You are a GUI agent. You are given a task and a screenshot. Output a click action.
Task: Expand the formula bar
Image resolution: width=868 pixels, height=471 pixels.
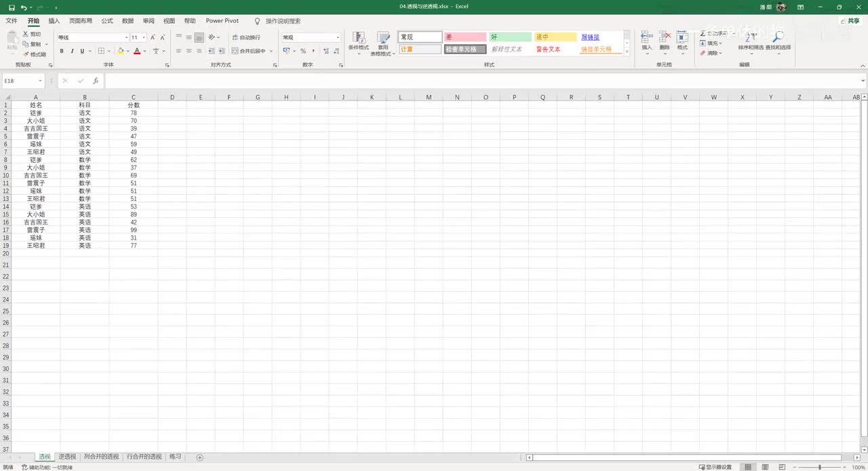(863, 81)
